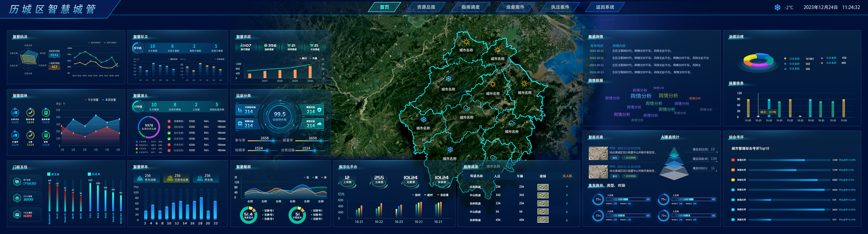Select the 可回收垃圾 recycling bin icon

240,110
